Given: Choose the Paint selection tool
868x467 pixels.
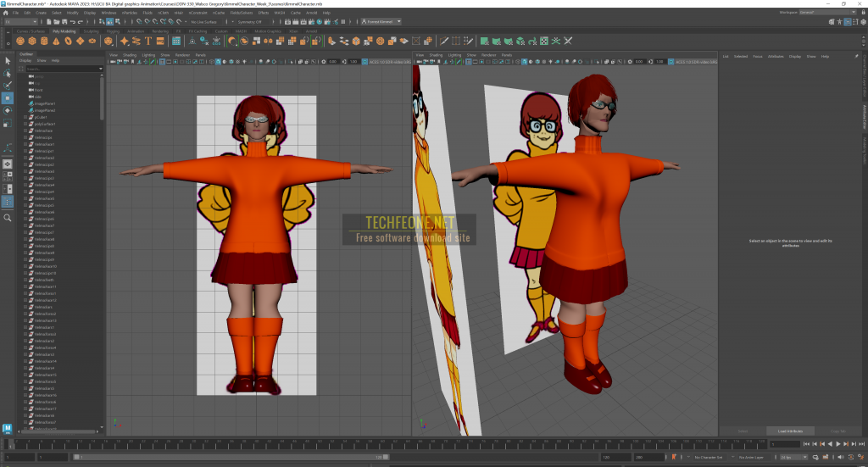Looking at the screenshot, I should pos(8,86).
